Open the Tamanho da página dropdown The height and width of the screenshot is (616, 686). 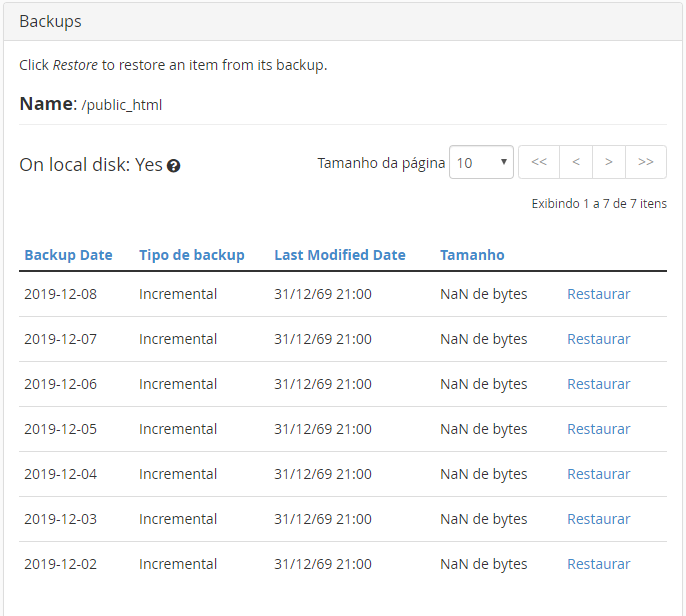click(x=481, y=162)
